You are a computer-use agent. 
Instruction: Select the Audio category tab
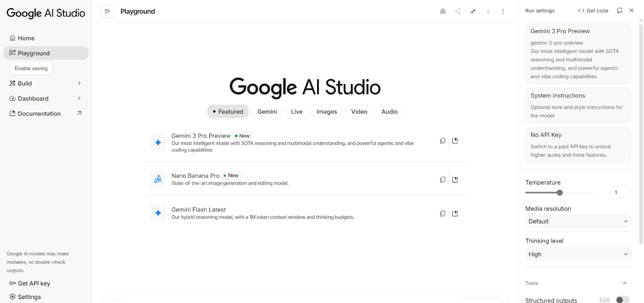[389, 112]
